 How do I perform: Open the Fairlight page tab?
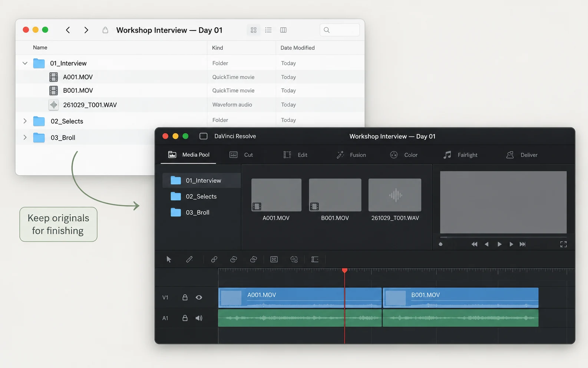pyautogui.click(x=460, y=155)
